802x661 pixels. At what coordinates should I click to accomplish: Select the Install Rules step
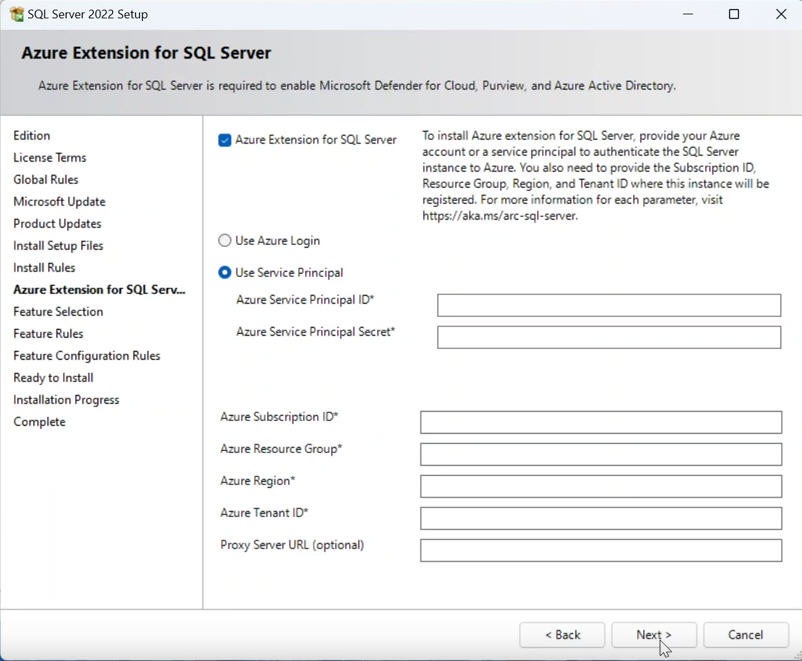44,268
